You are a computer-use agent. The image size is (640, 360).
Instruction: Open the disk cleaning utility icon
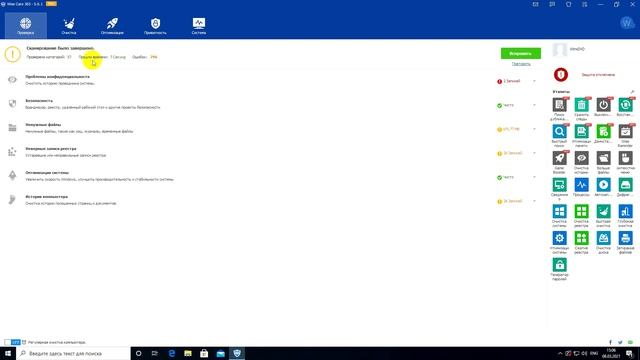point(603,238)
